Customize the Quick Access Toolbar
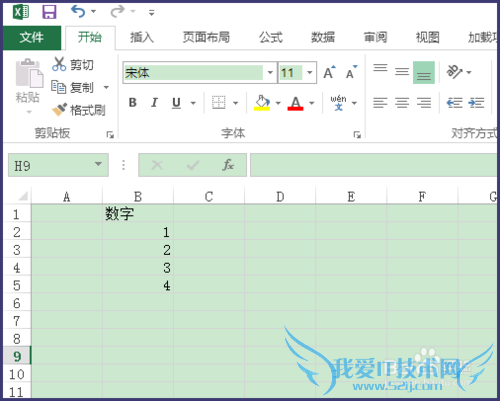 [152, 13]
